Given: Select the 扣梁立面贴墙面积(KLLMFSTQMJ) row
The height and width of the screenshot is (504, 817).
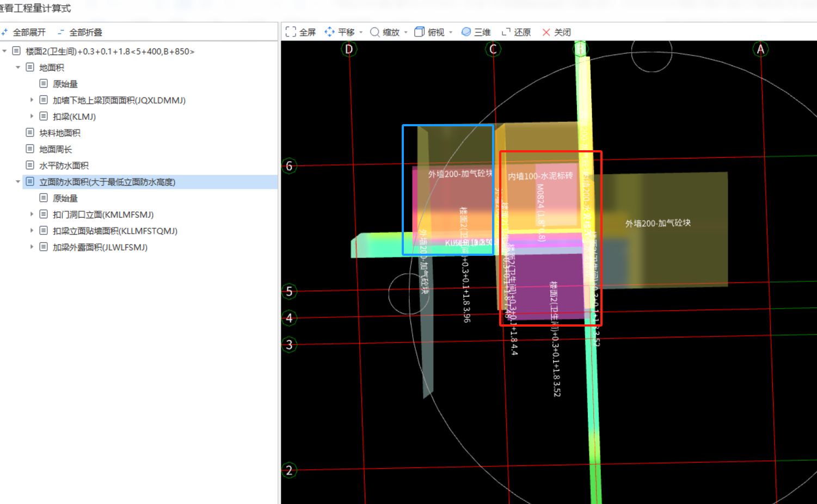Looking at the screenshot, I should [115, 231].
